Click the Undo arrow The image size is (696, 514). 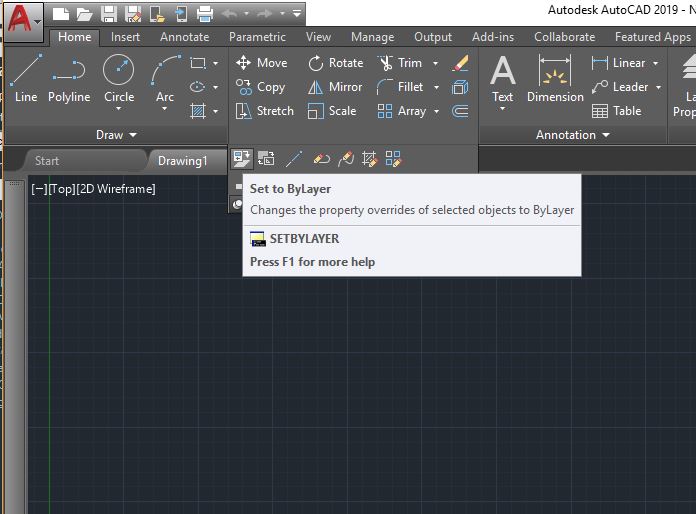tap(229, 14)
